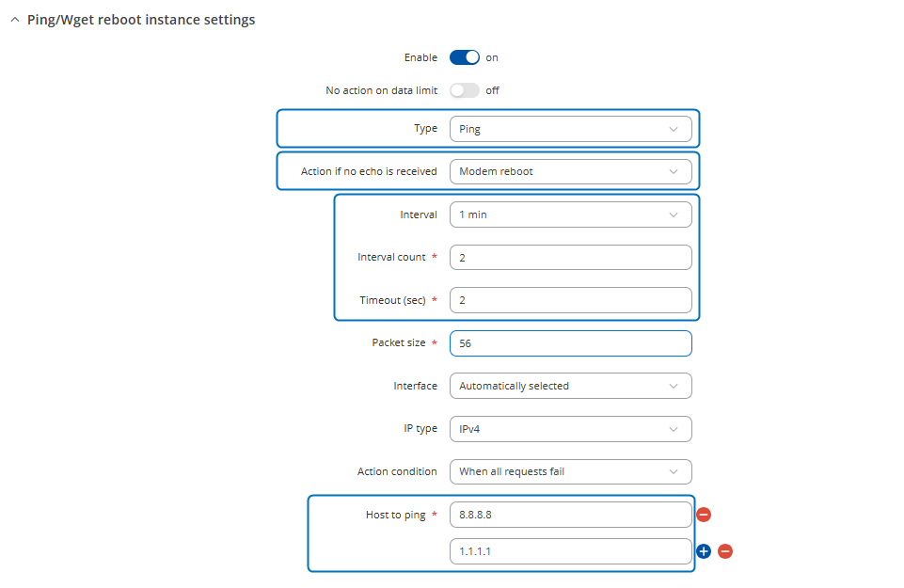Open the Type dropdown
Viewport: 904px width, 588px height.
pos(570,129)
